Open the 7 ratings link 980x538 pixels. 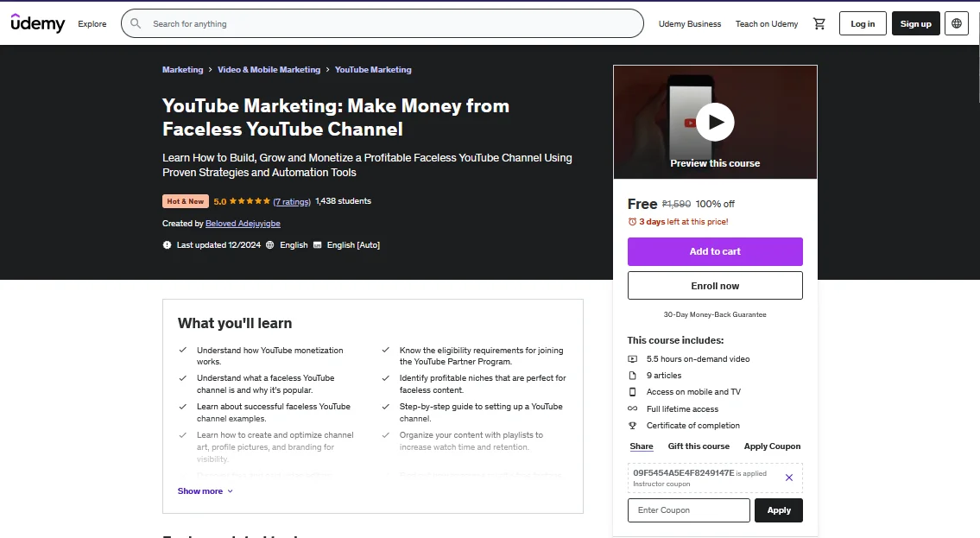[x=292, y=202]
